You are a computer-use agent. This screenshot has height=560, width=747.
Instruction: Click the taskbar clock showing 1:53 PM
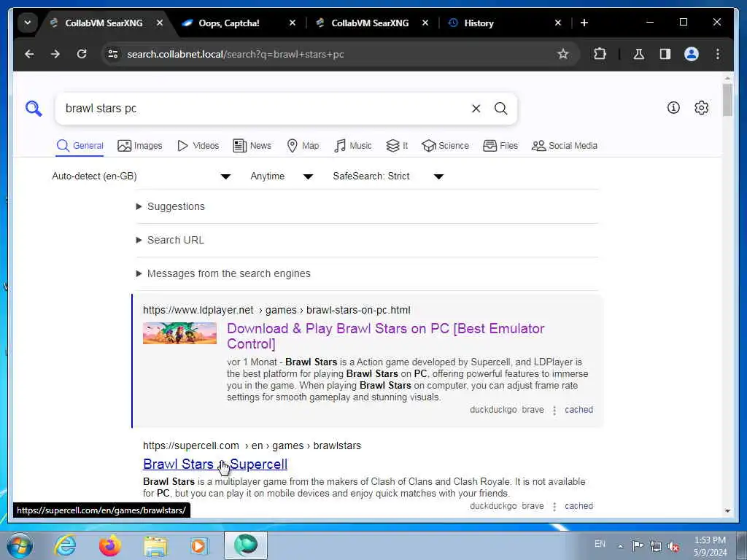point(710,545)
